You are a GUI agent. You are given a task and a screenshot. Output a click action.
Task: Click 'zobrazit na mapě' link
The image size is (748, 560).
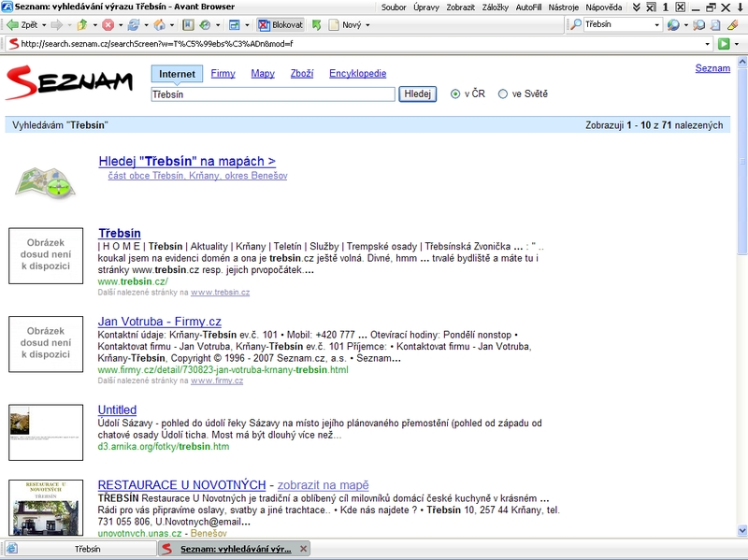323,484
